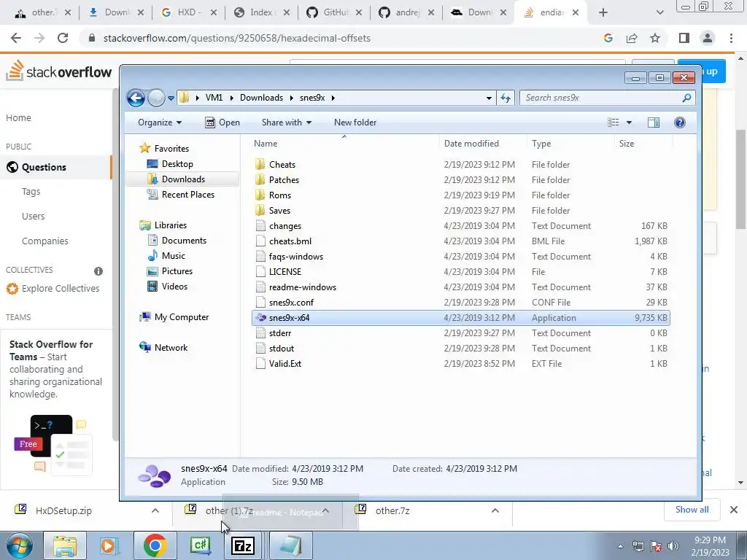Select the stderr text document

pos(461,332)
